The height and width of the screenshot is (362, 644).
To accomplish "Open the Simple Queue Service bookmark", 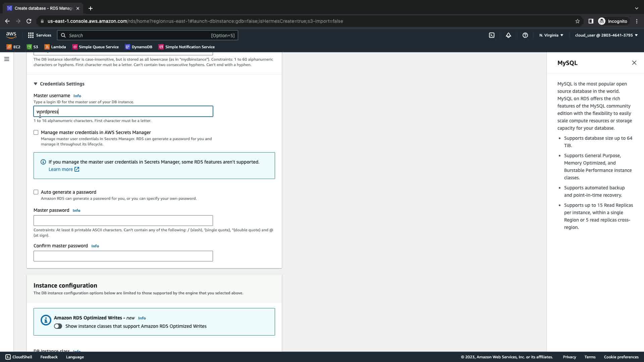I will (96, 47).
